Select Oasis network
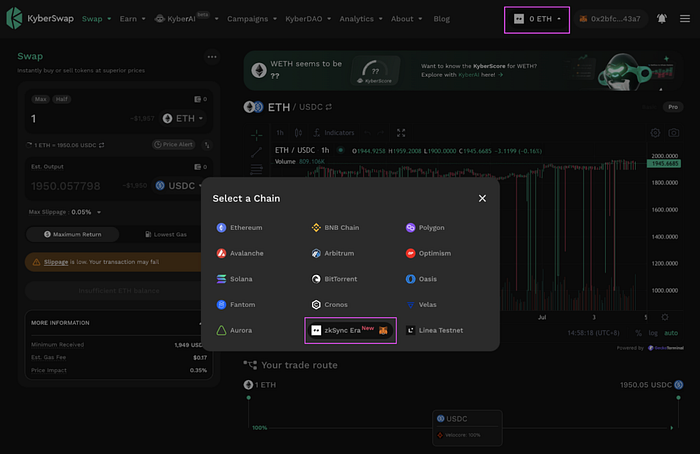The width and height of the screenshot is (700, 454). pos(421,279)
